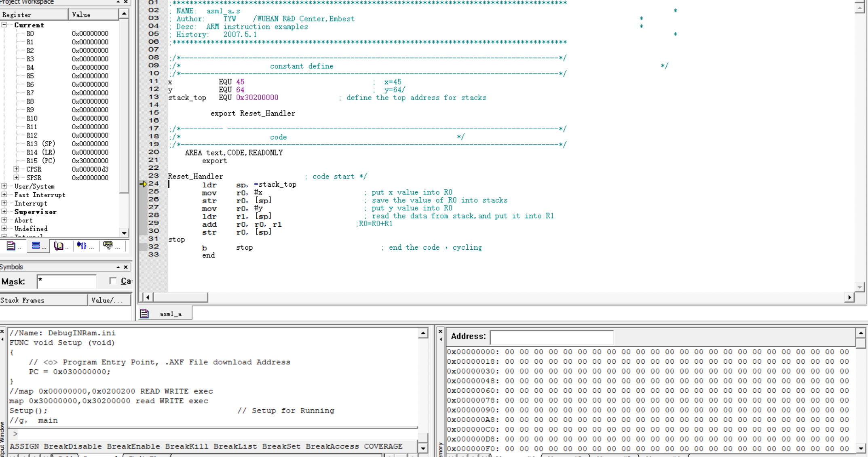Click the memory Address input field

tap(551, 337)
